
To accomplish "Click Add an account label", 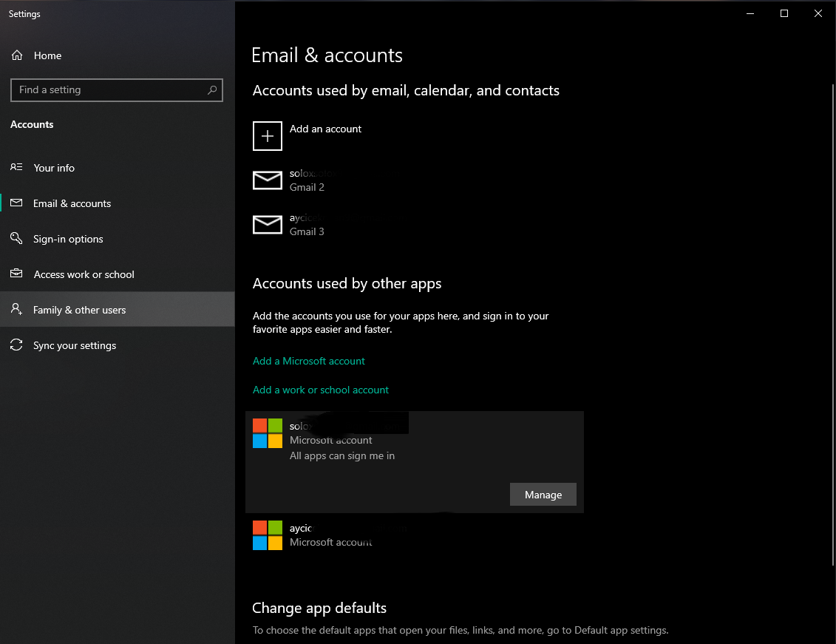I will [x=325, y=129].
